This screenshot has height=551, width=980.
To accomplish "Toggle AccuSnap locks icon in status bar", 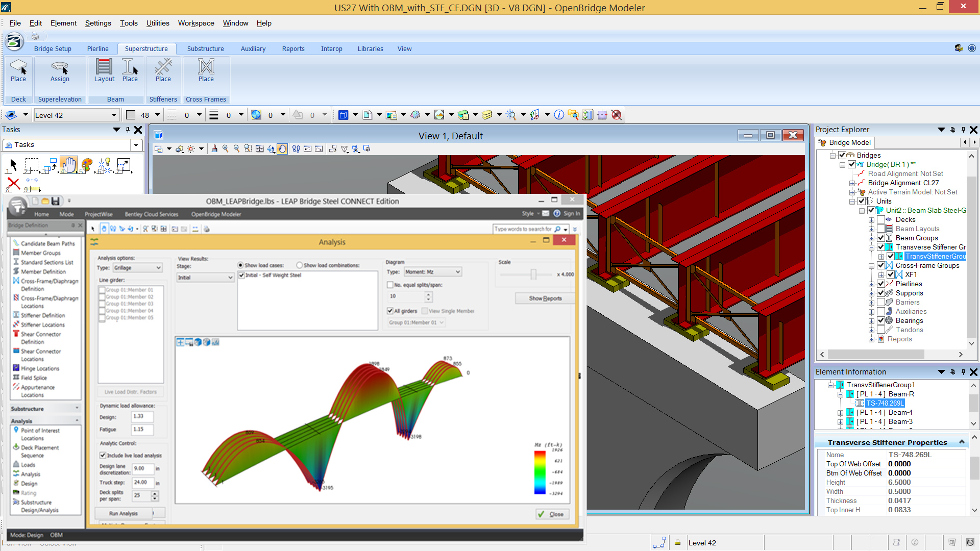I will click(x=677, y=542).
